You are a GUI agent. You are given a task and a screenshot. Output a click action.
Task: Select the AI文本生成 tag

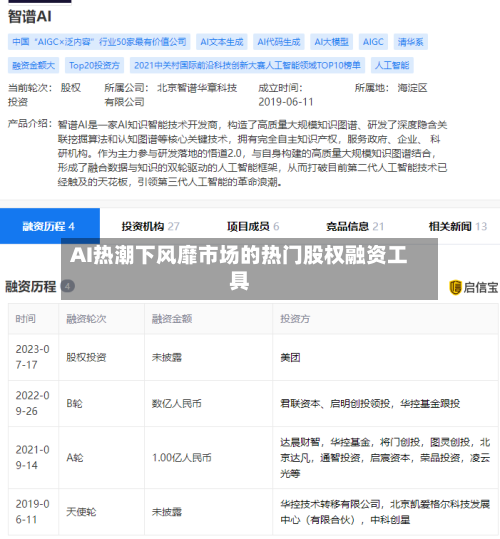222,42
